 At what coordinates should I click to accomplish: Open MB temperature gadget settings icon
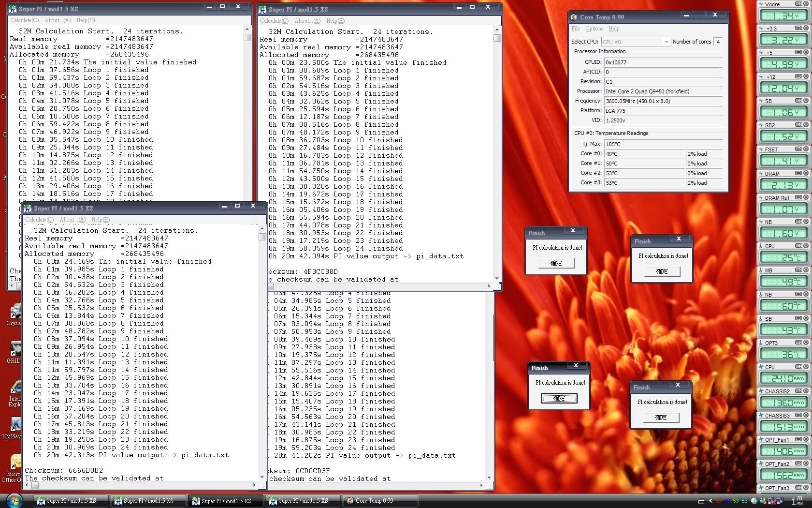pyautogui.click(x=798, y=270)
